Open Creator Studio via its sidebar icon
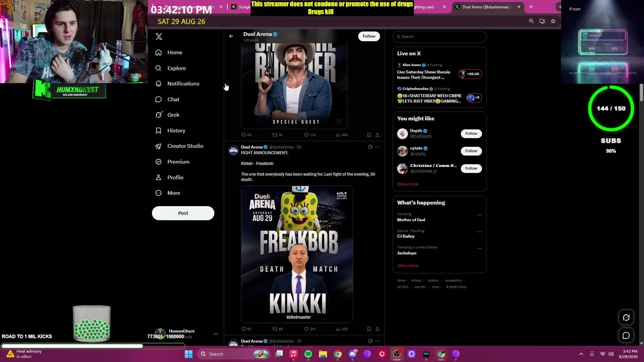 tap(158, 146)
